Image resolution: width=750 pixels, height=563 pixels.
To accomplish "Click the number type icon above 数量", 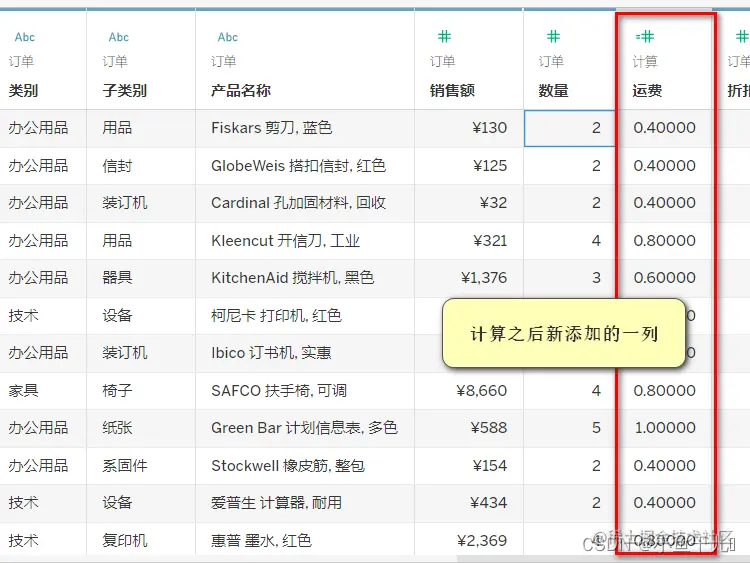I will pyautogui.click(x=553, y=36).
